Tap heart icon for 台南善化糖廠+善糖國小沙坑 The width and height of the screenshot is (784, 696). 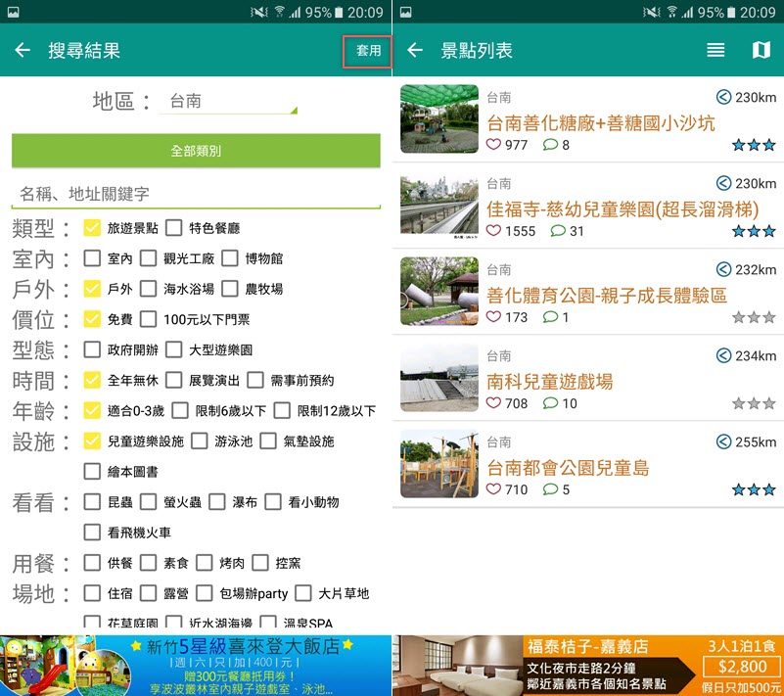point(493,145)
